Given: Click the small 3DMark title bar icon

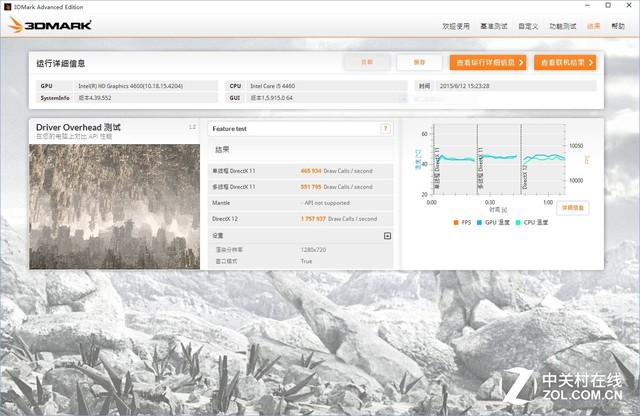Looking at the screenshot, I should point(7,5).
